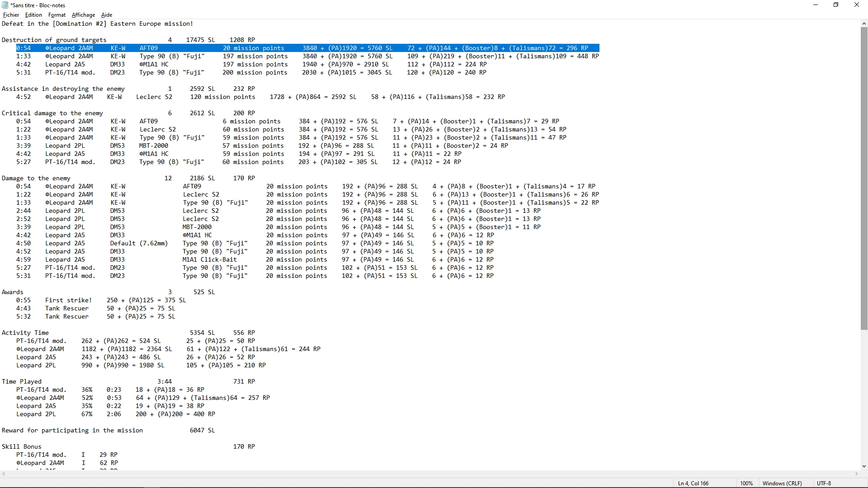
Task: Click the horizontal scrollbar left arrow
Action: [4, 474]
